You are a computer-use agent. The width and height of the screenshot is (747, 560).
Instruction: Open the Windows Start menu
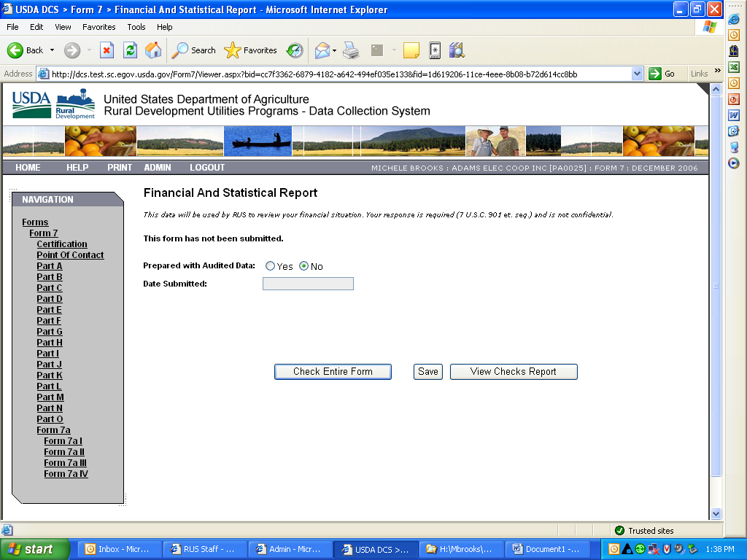pyautogui.click(x=34, y=549)
